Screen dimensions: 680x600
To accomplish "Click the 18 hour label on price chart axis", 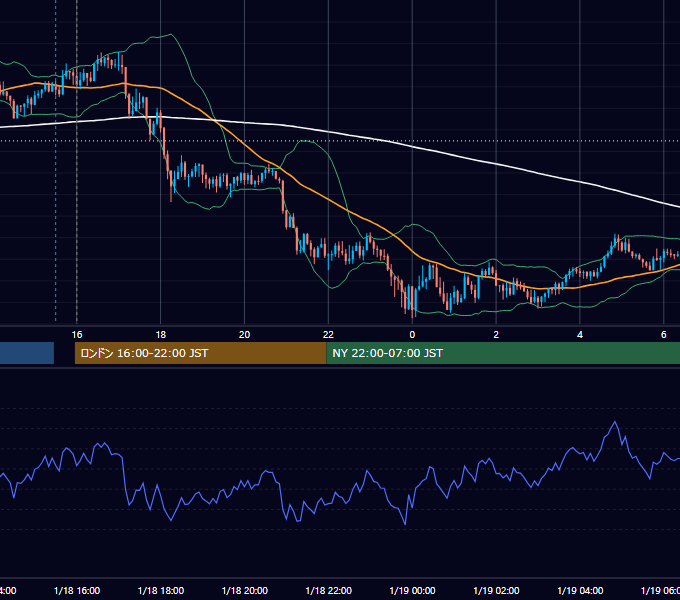I will coord(160,335).
